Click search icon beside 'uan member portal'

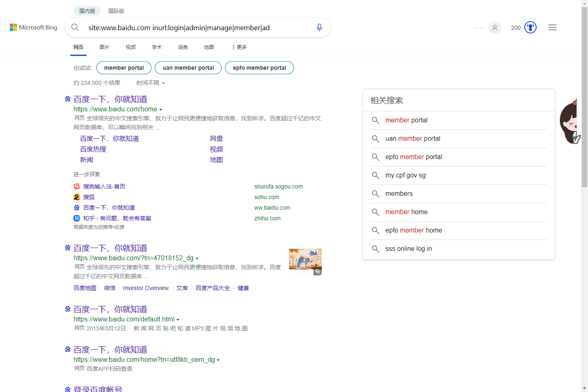(376, 139)
